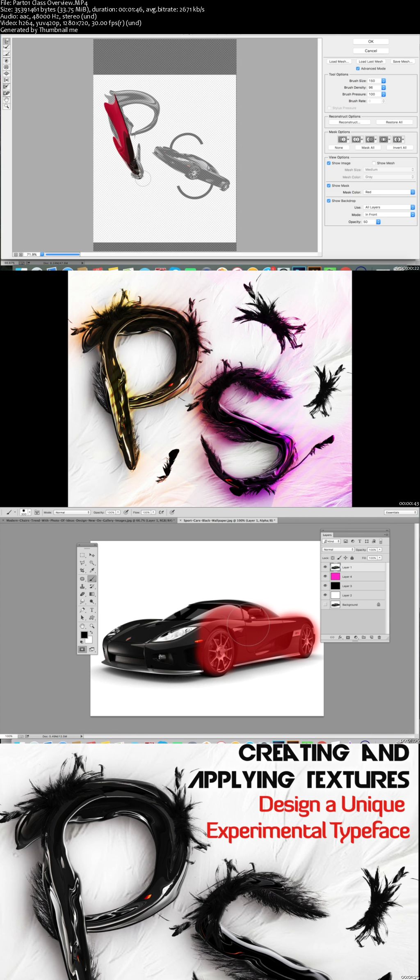The image size is (420, 980).
Task: Select the Zoom tool in Liquify toolbar
Action: pos(7,106)
